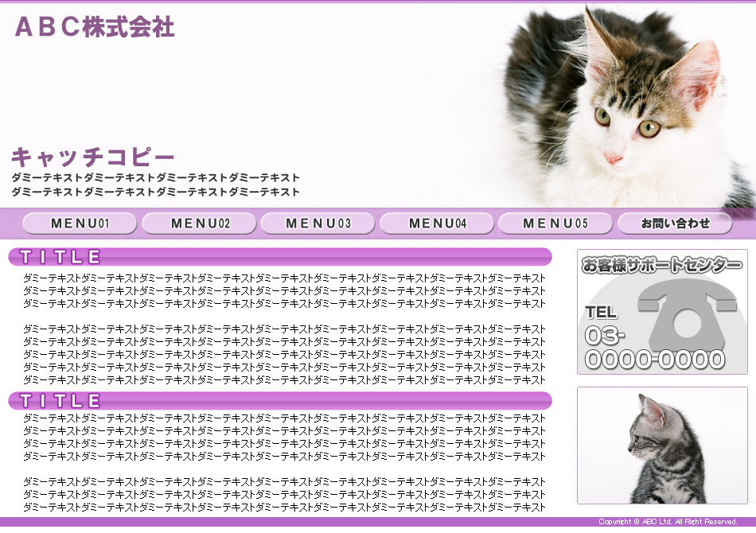
Task: Choose MENU04 from the navigation bar
Action: (x=437, y=224)
